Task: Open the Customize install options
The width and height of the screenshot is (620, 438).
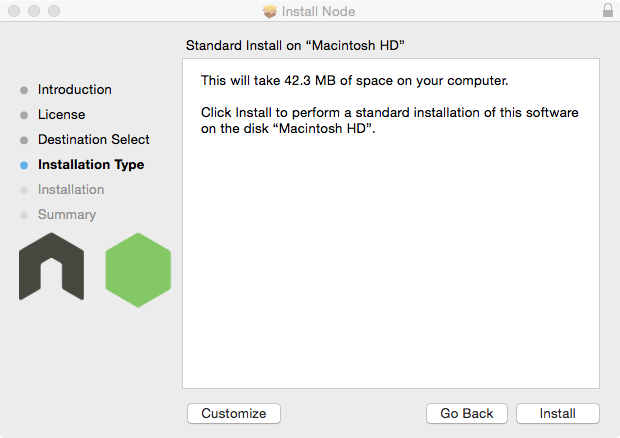Action: 234,414
